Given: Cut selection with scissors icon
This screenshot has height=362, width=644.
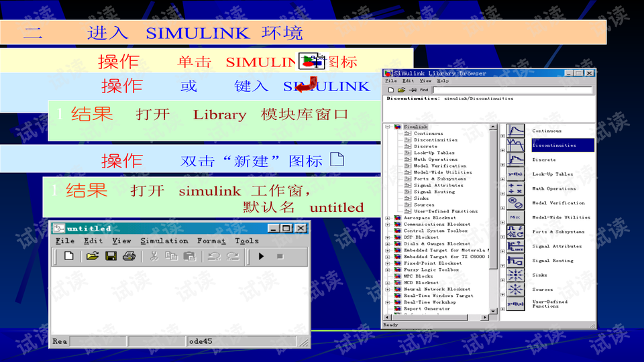Looking at the screenshot, I should [x=154, y=257].
